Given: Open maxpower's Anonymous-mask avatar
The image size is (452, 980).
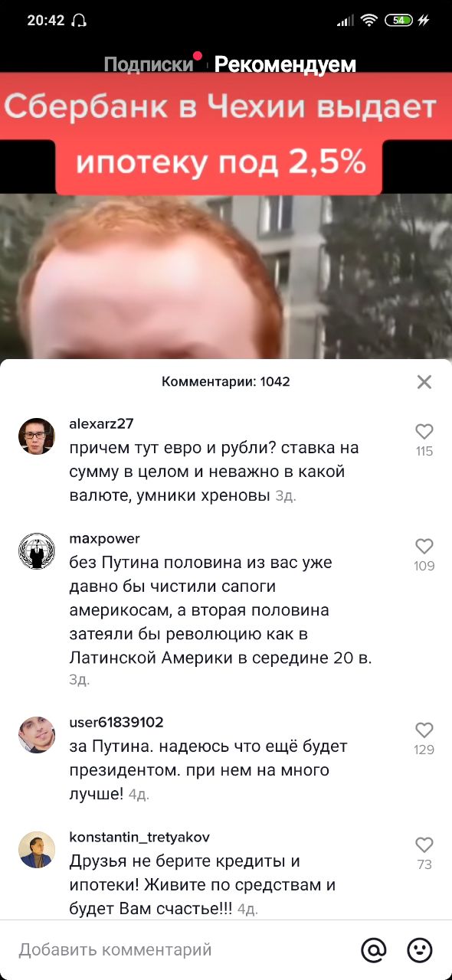Looking at the screenshot, I should (x=37, y=551).
